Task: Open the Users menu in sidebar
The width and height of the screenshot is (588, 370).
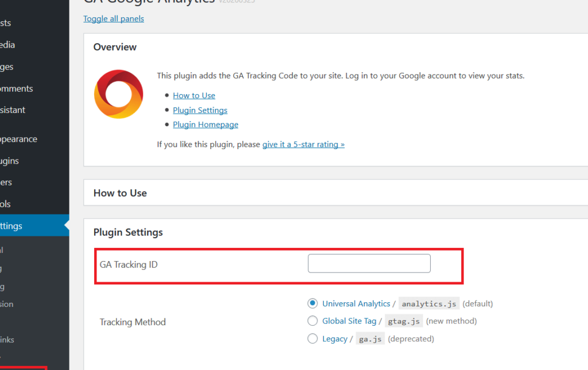Action: pos(34,182)
